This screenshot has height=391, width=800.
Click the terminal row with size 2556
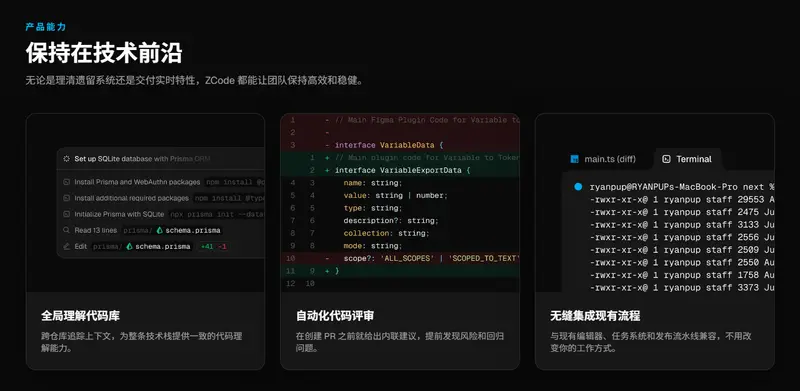682,237
